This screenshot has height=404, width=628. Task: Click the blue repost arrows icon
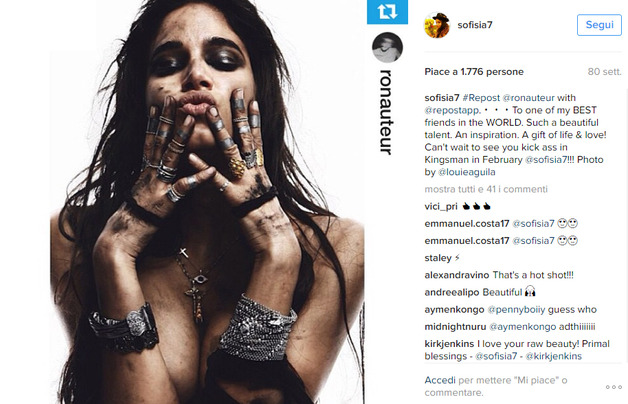coord(387,12)
